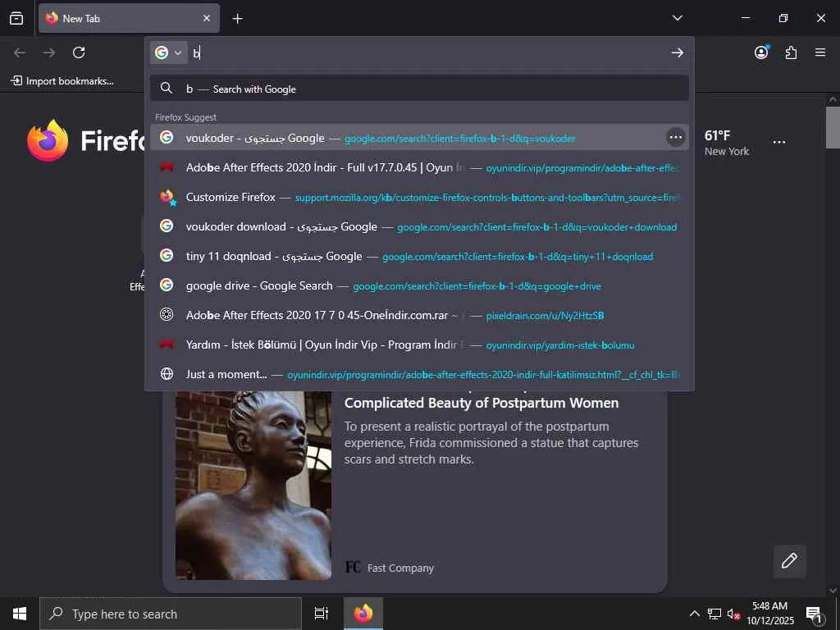Click inside the address bar text field

(428, 52)
